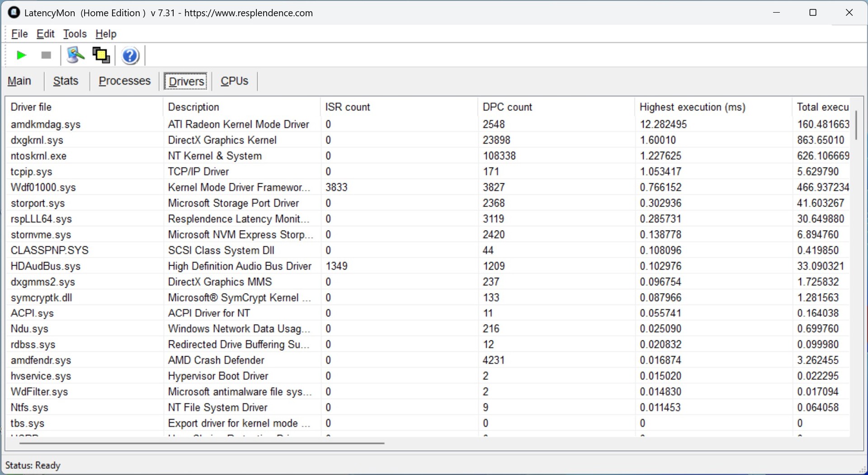
Task: Switch to the Stats tab
Action: tap(66, 81)
